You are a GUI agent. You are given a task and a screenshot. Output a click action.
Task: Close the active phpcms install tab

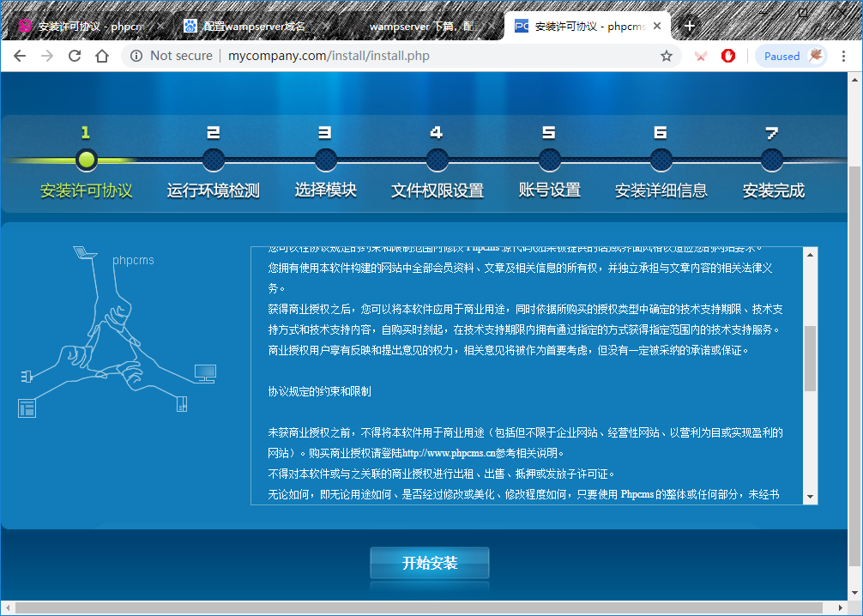pos(657,26)
